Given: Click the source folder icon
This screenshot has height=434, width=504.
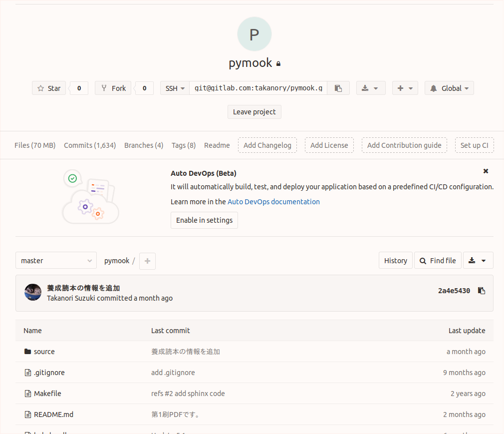Looking at the screenshot, I should 27,351.
